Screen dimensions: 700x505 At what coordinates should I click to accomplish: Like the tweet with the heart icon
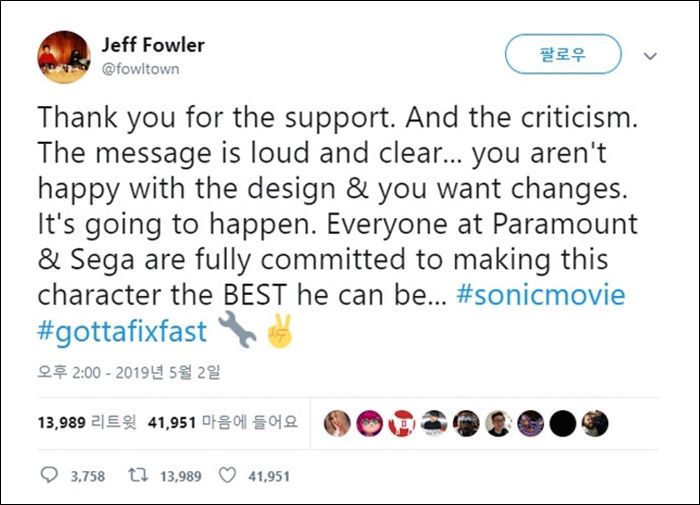click(x=227, y=476)
